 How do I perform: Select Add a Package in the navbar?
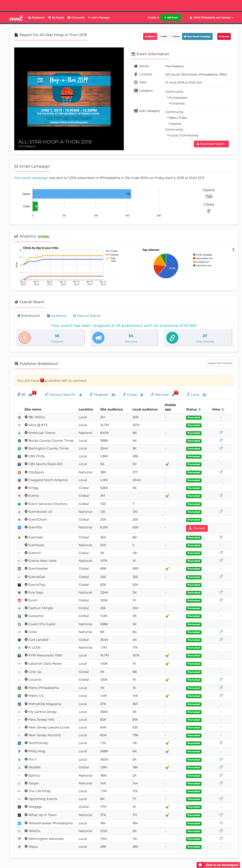(99, 18)
